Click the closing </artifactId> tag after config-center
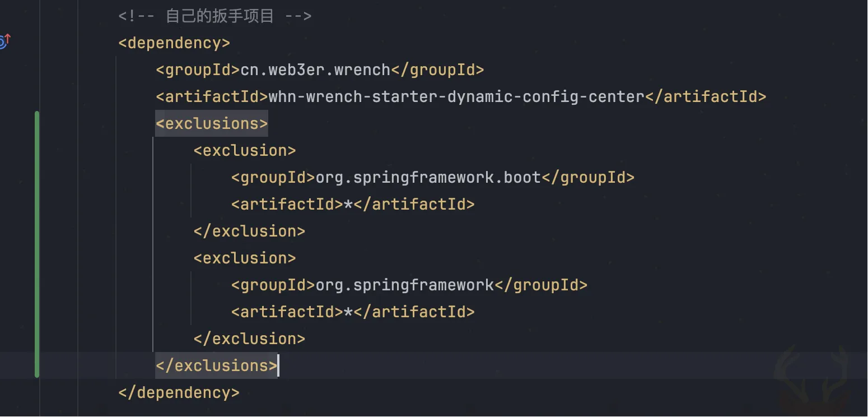The image size is (868, 417). 706,97
